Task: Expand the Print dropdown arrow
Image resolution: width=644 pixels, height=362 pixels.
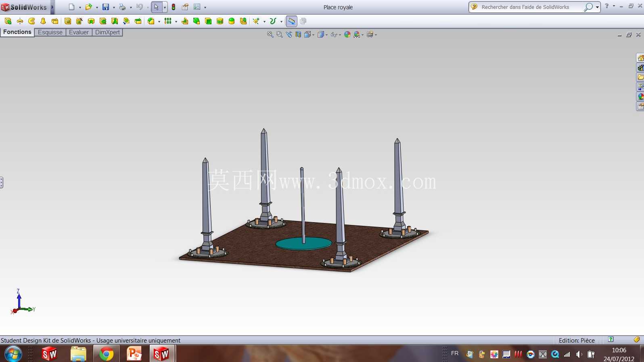Action: 131,7
